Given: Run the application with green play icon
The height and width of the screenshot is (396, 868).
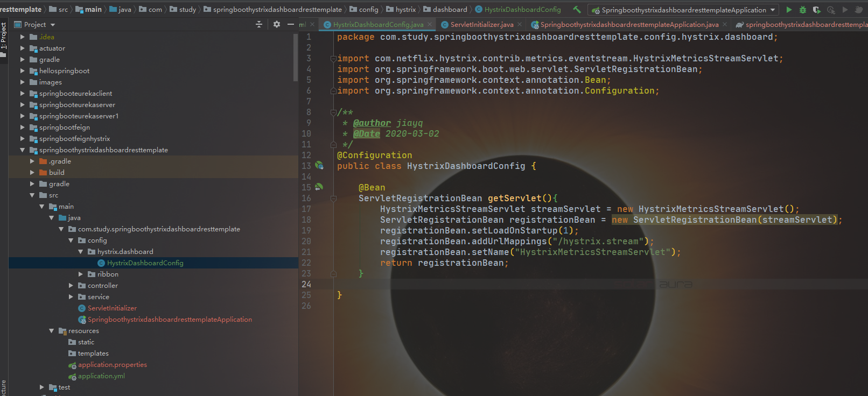Looking at the screenshot, I should click(789, 10).
